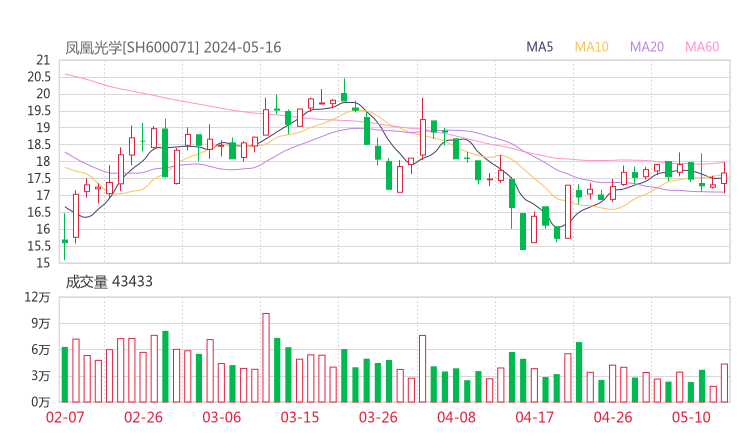
Task: Click the last red volume bar at right edge
Action: pyautogui.click(x=724, y=383)
